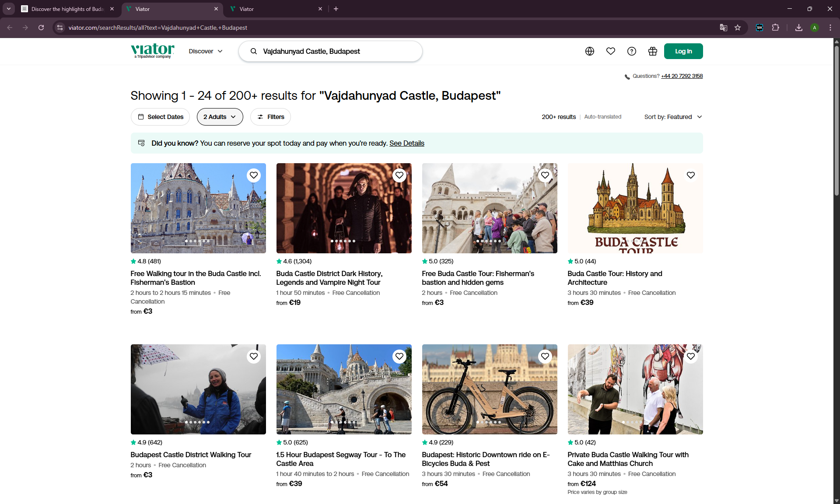Expand the 2 Adults dropdown

click(x=220, y=117)
